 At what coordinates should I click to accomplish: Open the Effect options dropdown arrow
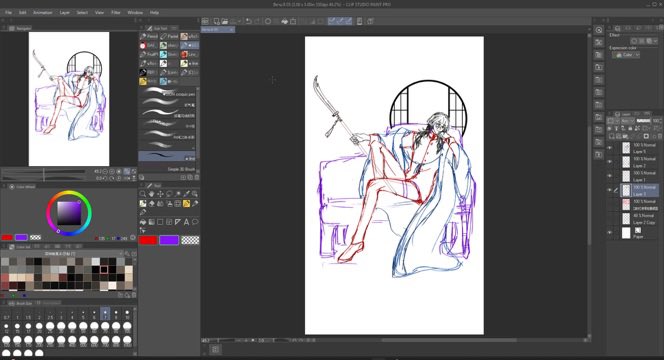click(x=656, y=41)
